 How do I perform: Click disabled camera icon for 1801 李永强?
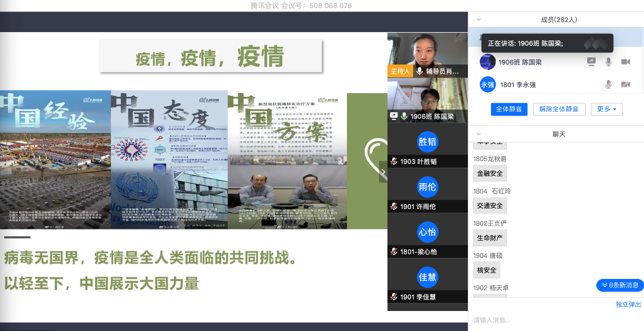(x=626, y=85)
